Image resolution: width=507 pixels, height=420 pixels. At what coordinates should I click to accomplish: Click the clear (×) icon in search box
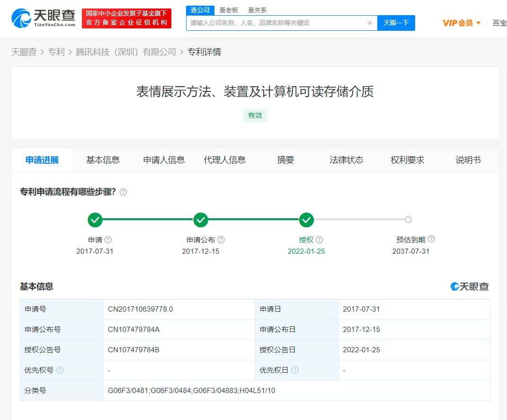370,23
